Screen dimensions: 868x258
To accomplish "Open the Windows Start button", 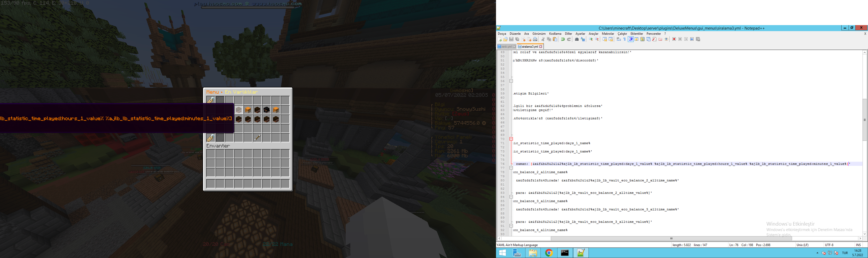I will [502, 253].
